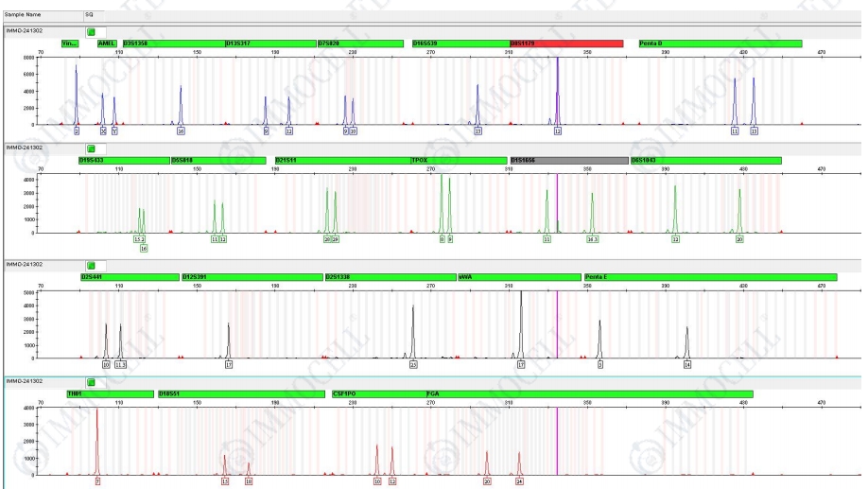Click D2S441 allele label 11.3
868x489 pixels.
[x=121, y=365]
